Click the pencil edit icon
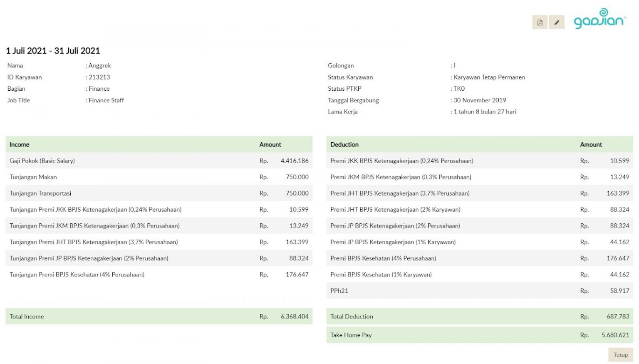 pos(557,22)
